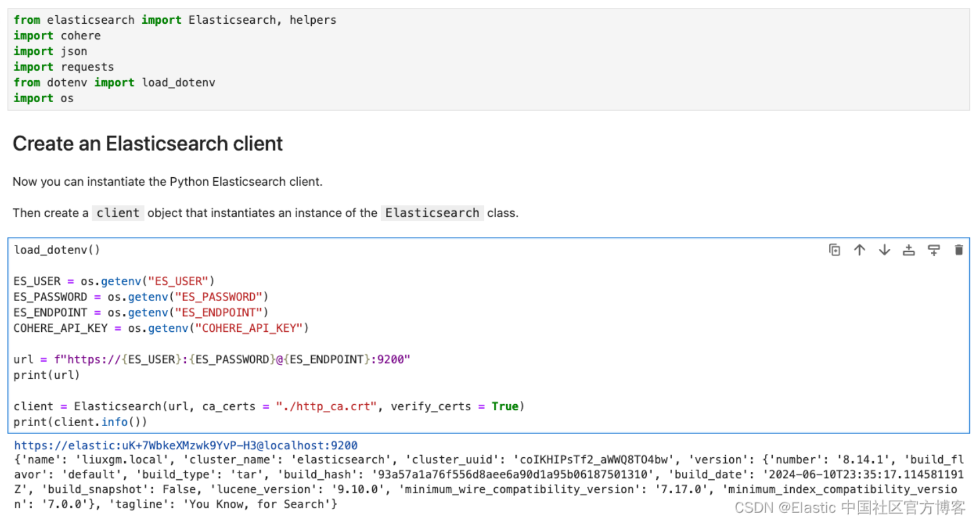The width and height of the screenshot is (980, 521).
Task: Click the output line with 'build_hash' value
Action: pos(489,475)
